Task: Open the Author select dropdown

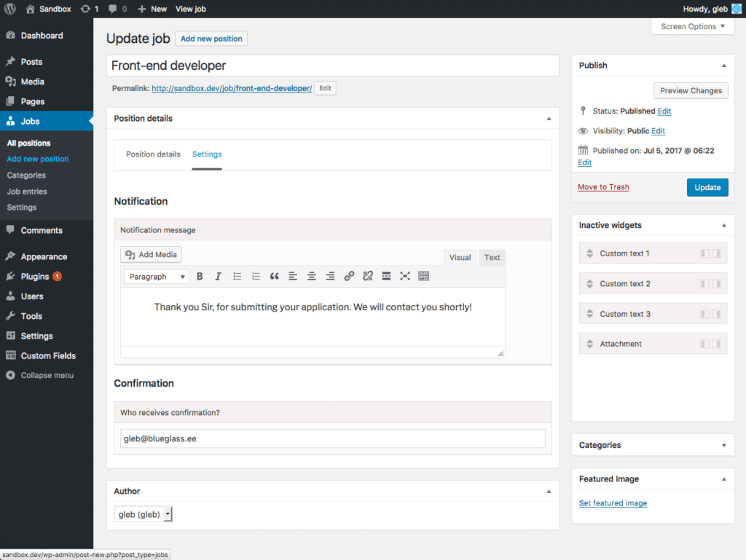Action: [144, 515]
